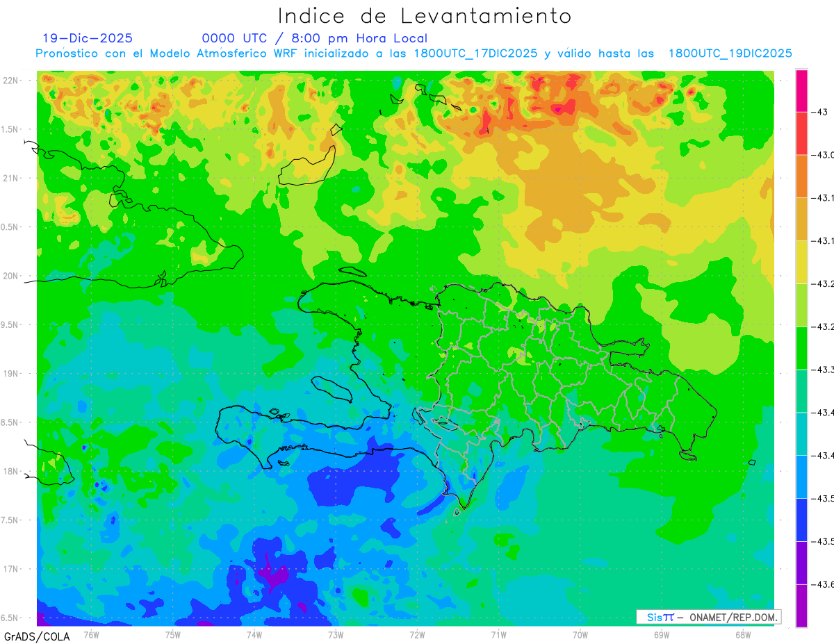The width and height of the screenshot is (834, 644).
Task: Click the '74W' longitude label
Action: pyautogui.click(x=254, y=635)
